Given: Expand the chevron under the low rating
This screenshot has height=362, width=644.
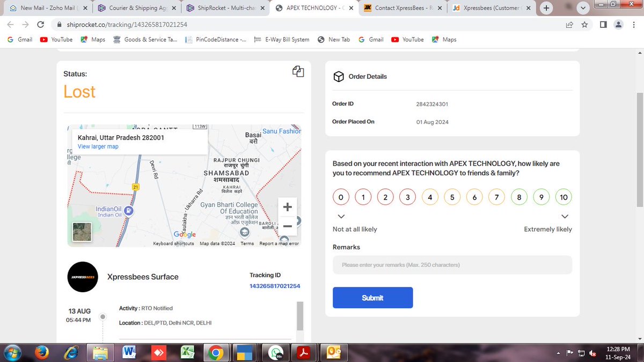Looking at the screenshot, I should pos(341,216).
